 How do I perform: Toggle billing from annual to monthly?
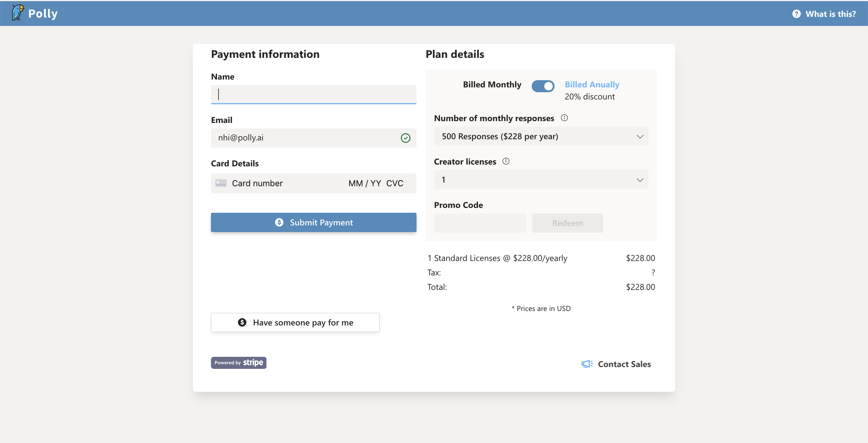point(543,86)
